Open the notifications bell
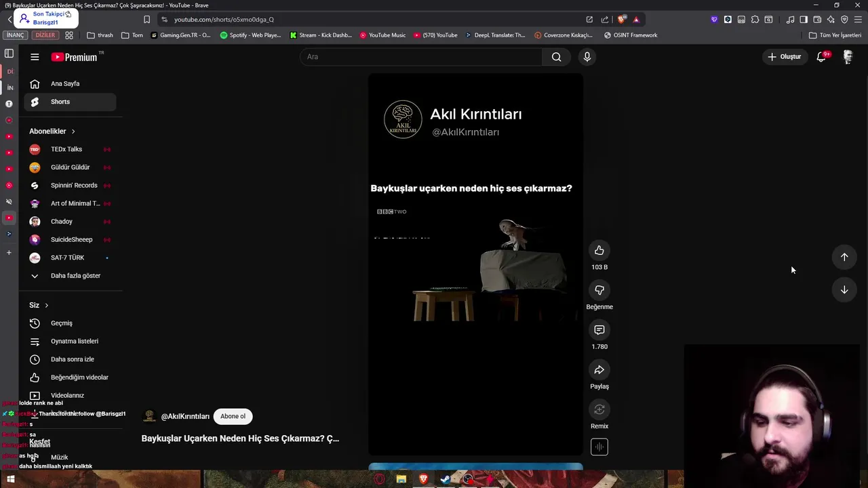The image size is (868, 488). (821, 57)
